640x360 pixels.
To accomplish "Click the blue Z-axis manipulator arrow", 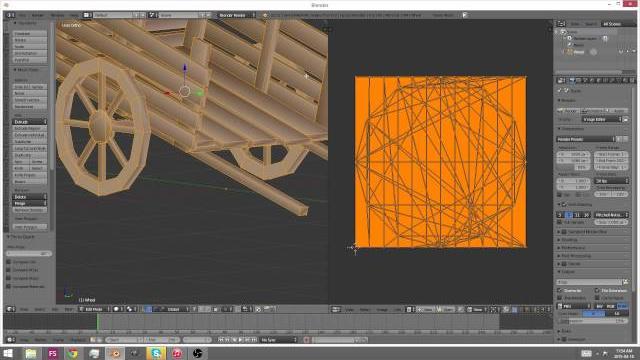I will (x=185, y=68).
